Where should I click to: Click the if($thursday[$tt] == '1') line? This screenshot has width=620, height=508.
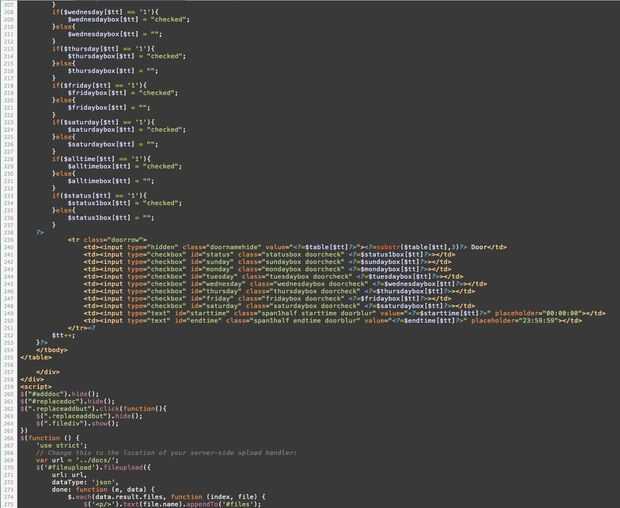103,49
